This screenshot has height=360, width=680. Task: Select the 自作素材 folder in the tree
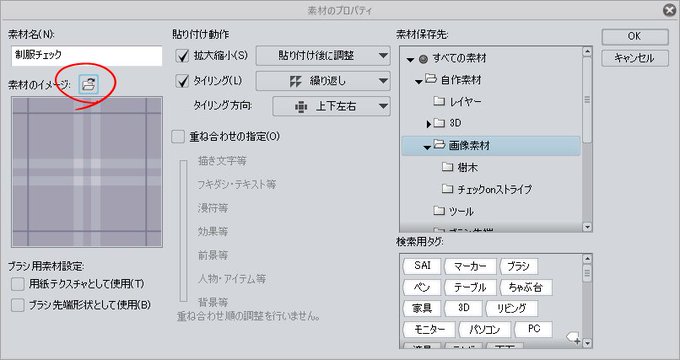tap(461, 80)
